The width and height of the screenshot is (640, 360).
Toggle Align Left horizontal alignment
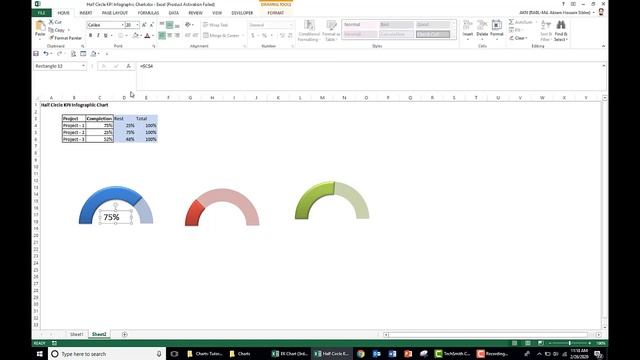(x=162, y=36)
